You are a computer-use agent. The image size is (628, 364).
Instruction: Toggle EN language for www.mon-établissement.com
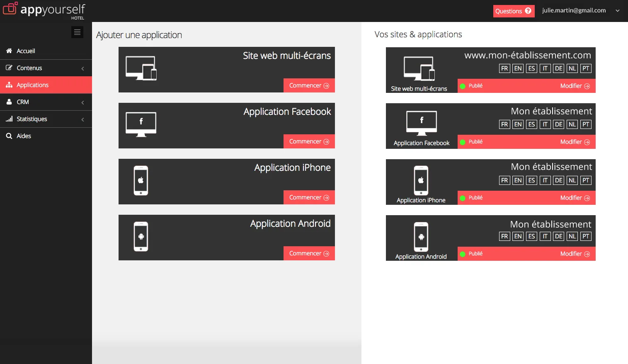pos(518,68)
